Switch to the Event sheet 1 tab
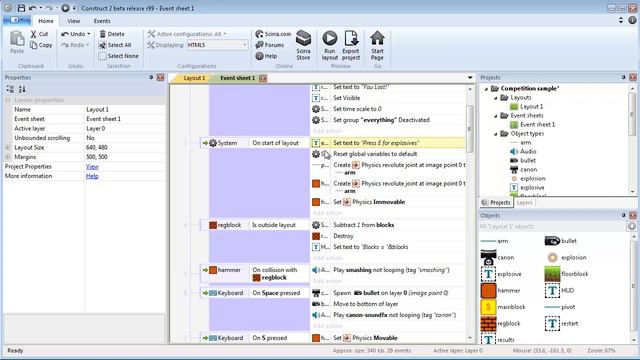The width and height of the screenshot is (640, 360). coord(237,78)
